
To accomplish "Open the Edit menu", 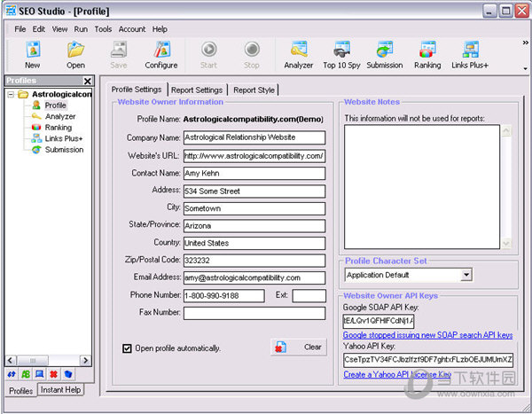I will [39, 29].
